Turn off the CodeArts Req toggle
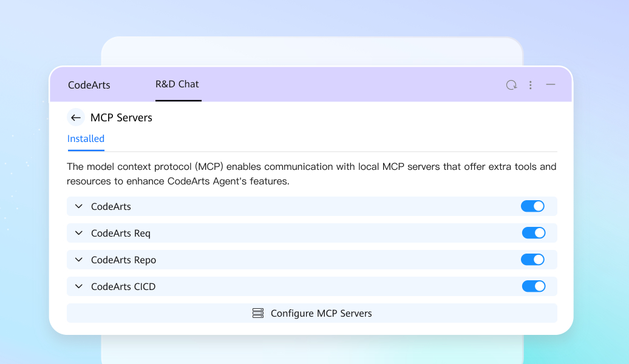The image size is (629, 364). 534,233
